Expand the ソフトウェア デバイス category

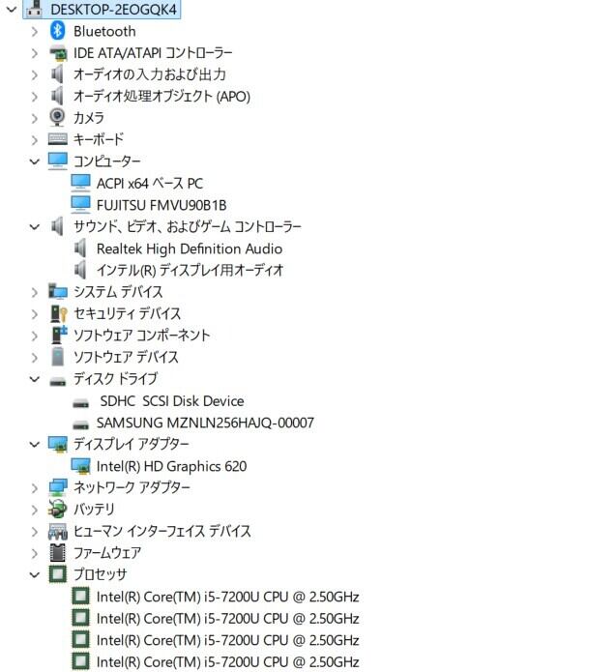coord(35,358)
